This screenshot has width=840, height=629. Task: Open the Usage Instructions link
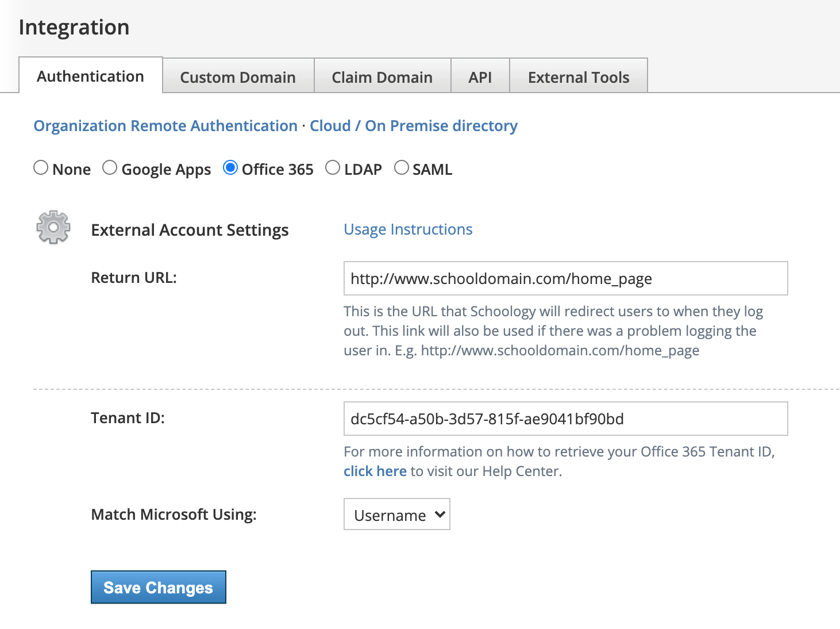point(408,229)
